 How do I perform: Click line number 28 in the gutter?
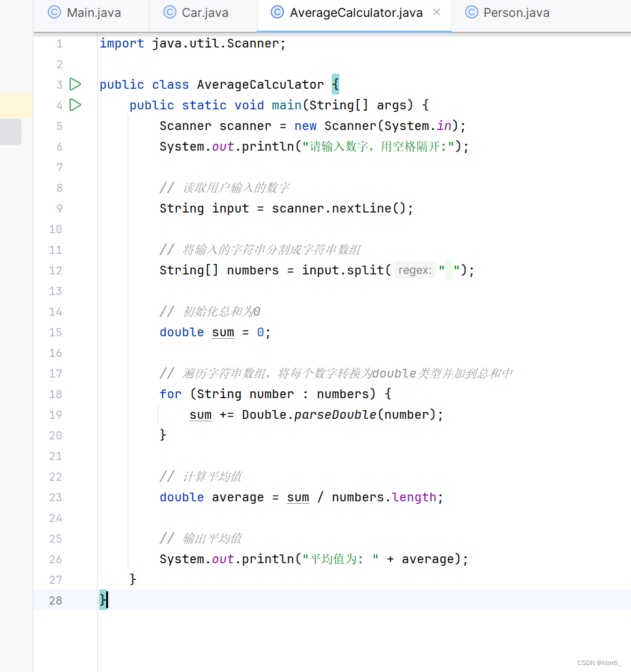[x=55, y=601]
